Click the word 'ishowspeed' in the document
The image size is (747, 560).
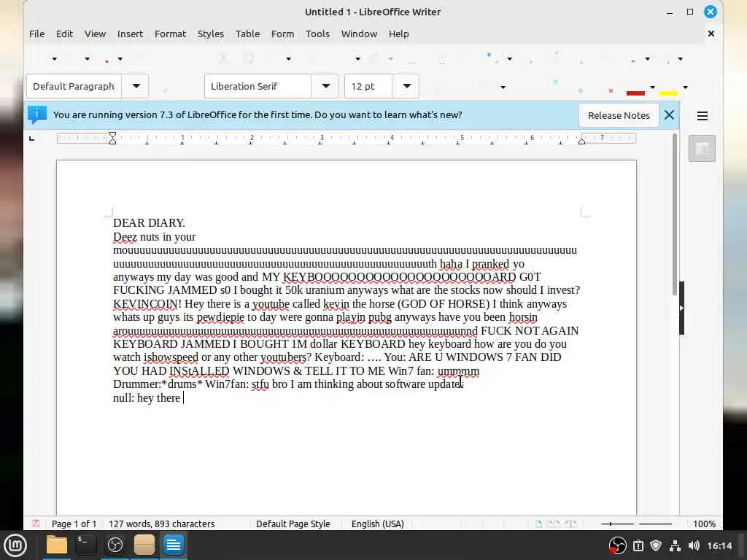[x=171, y=357]
